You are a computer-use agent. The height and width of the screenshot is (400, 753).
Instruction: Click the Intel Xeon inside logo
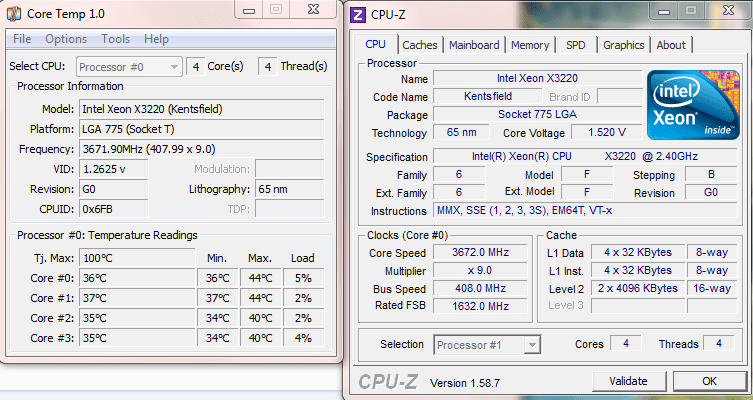693,105
